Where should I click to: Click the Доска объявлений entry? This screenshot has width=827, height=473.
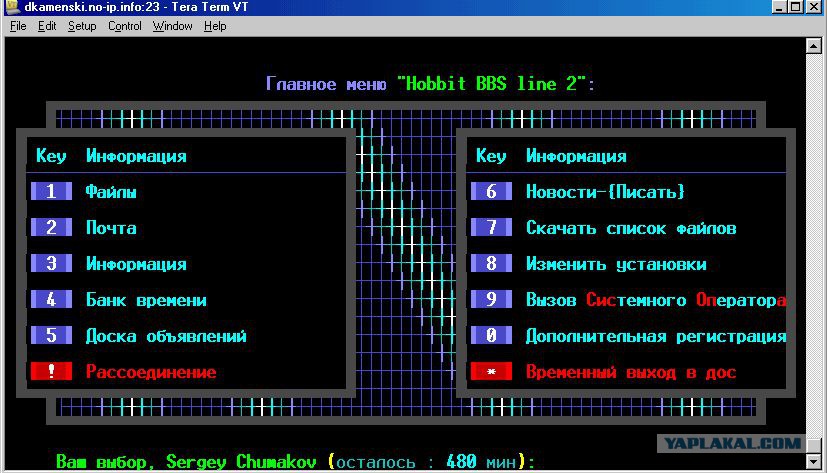click(x=166, y=336)
